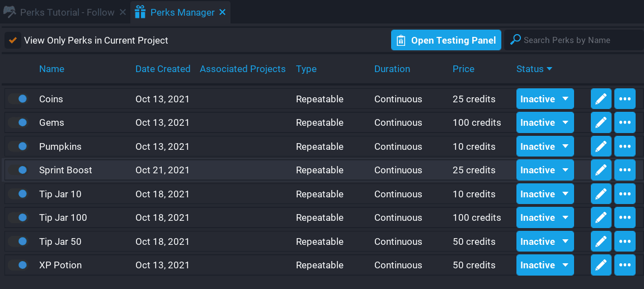Edit the Gems perk using pencil icon
This screenshot has width=644, height=289.
click(x=601, y=122)
